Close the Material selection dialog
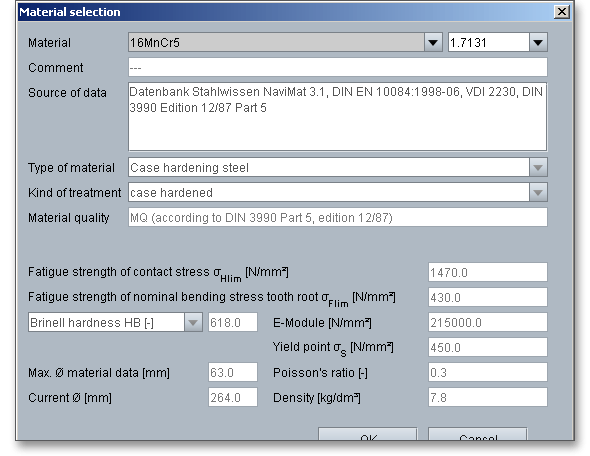The height and width of the screenshot is (456, 590). point(562,12)
